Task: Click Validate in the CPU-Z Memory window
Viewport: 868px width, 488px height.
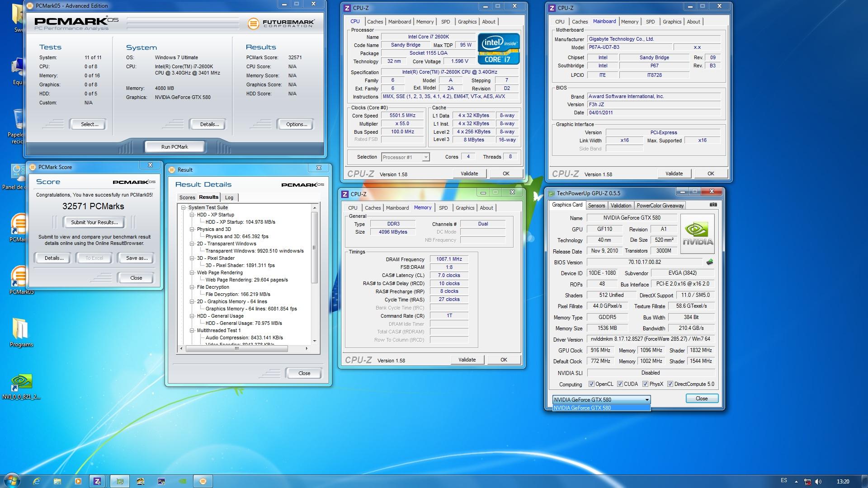Action: tap(467, 360)
